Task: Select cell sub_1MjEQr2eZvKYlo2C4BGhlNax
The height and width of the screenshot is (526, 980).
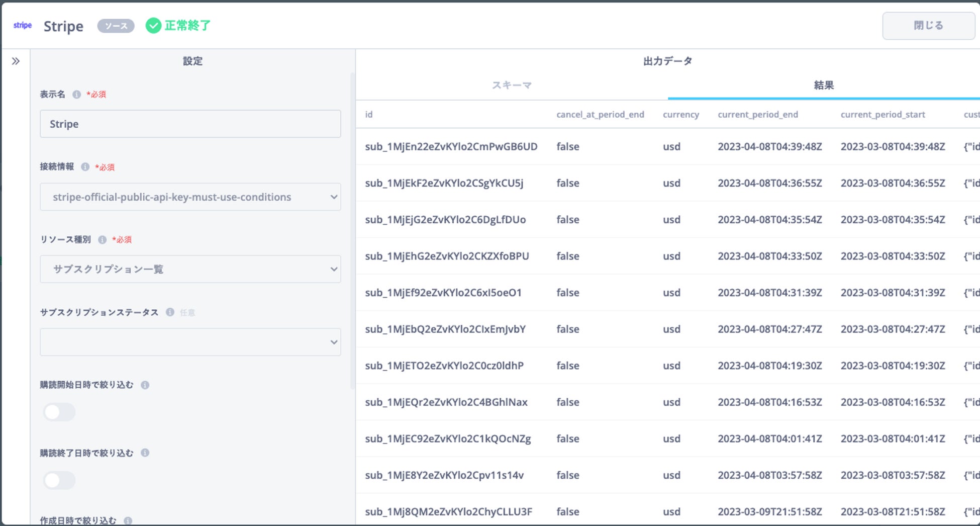Action: pyautogui.click(x=446, y=402)
